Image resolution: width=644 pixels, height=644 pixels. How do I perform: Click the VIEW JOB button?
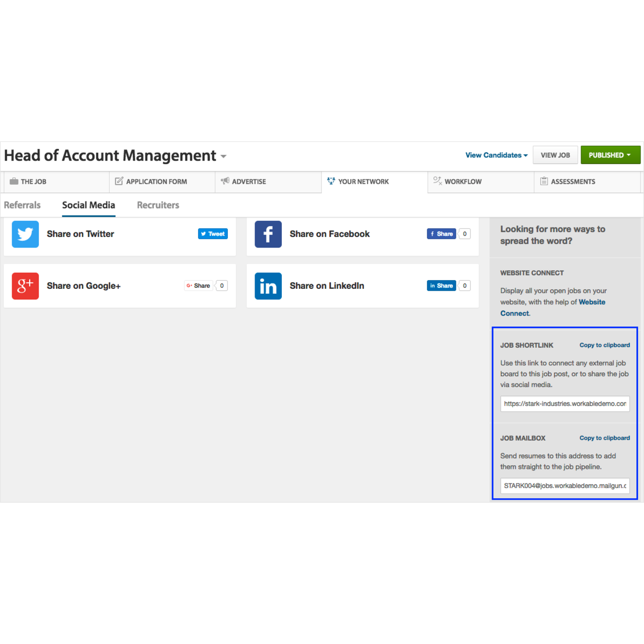tap(555, 155)
